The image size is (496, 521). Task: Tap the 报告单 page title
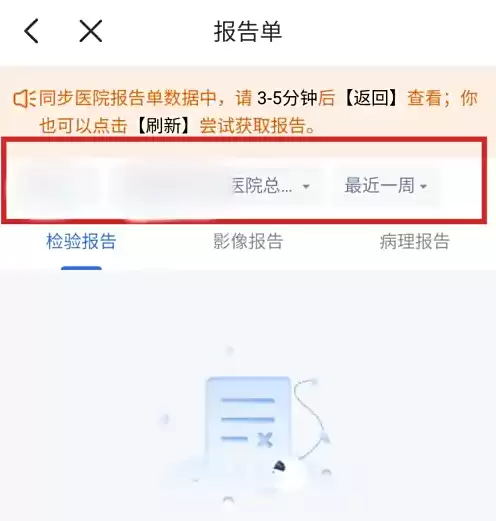[248, 31]
